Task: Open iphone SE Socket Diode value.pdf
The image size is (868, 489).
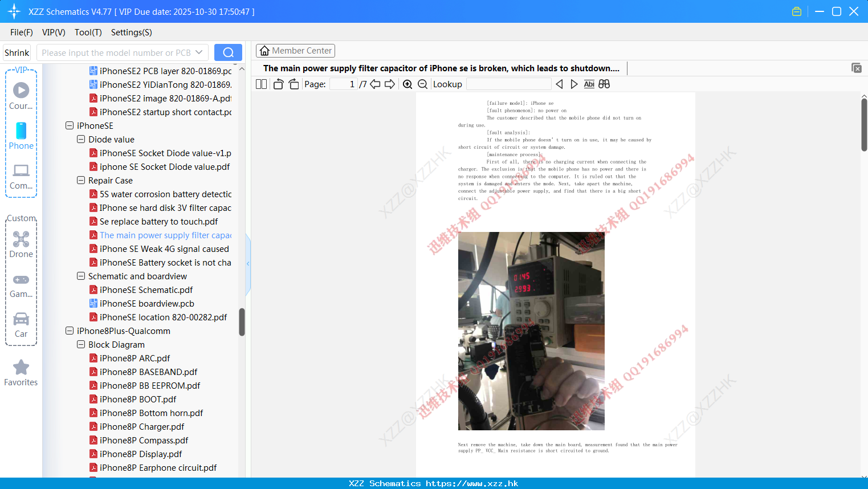Action: (x=160, y=166)
